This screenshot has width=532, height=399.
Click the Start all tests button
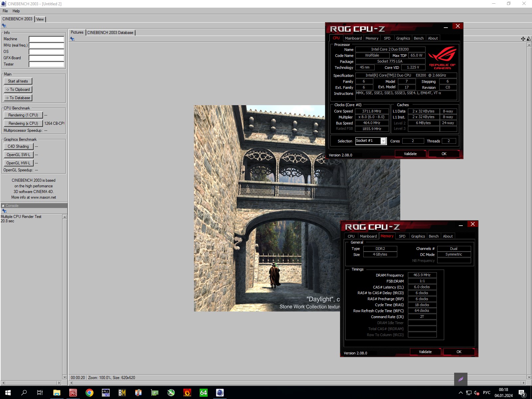coord(18,81)
